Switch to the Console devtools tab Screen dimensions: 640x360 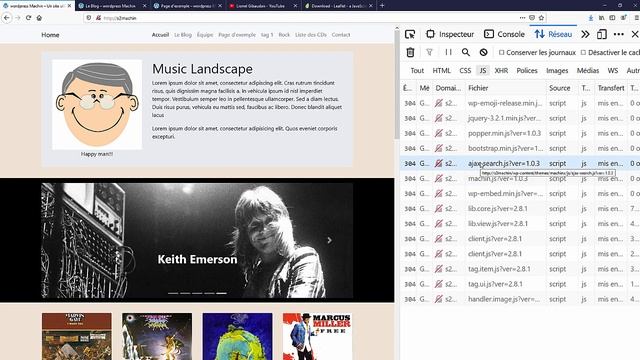tap(504, 35)
